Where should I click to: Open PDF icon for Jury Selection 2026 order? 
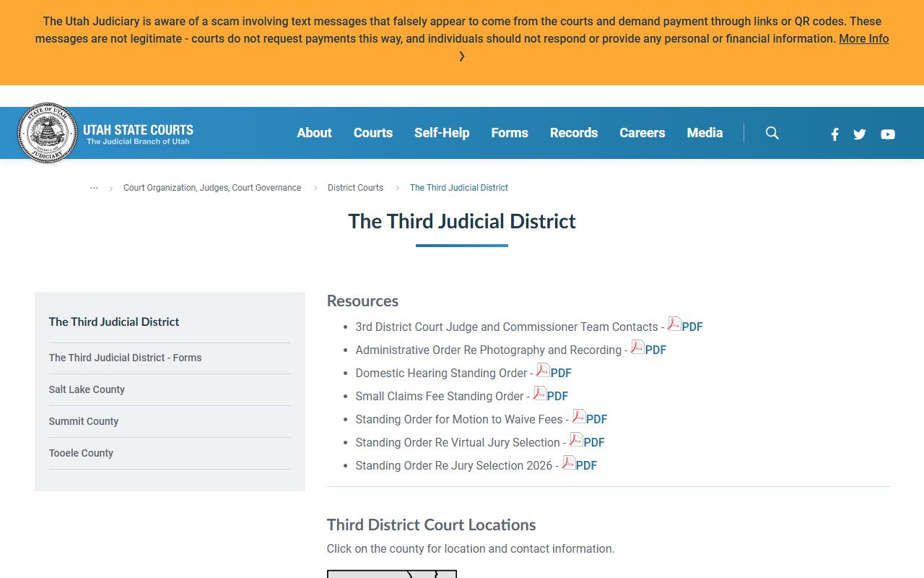[569, 463]
